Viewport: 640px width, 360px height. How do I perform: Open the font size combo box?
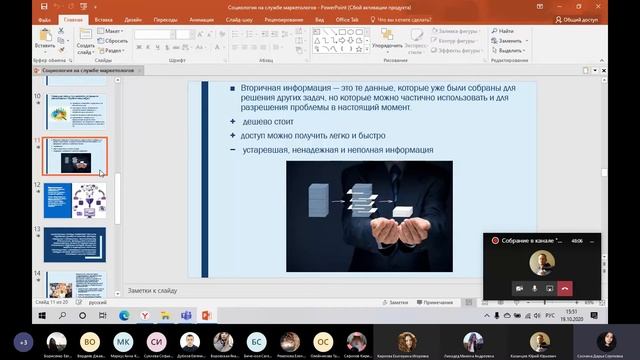point(186,35)
